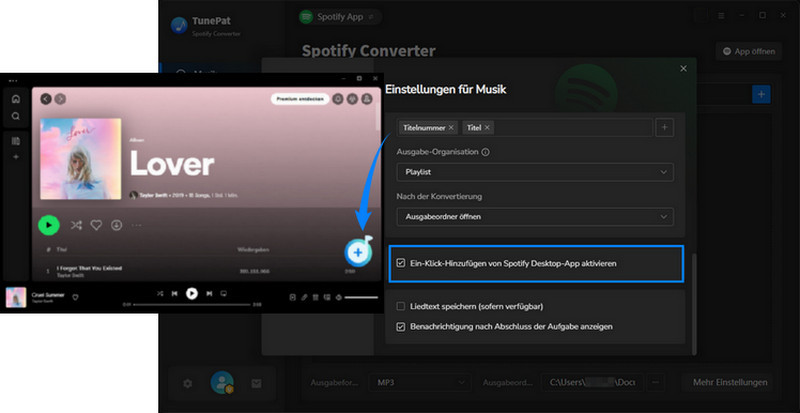Screen dimensions: 800x413
Task: Add a new output file name tag
Action: (x=664, y=128)
